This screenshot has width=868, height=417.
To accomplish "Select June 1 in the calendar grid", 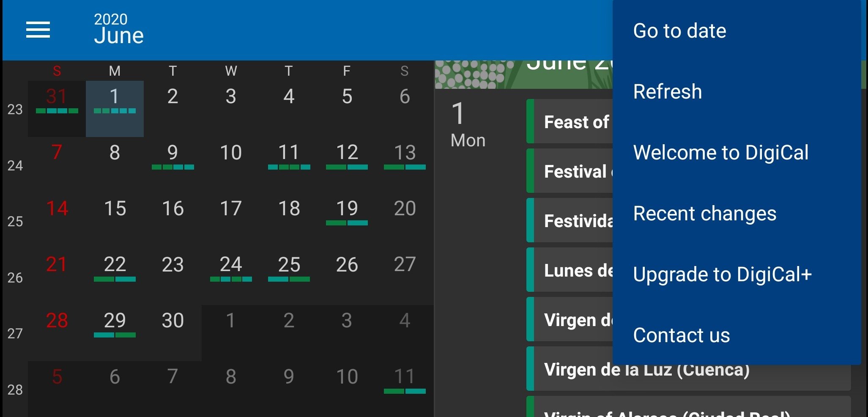I will coord(115,108).
